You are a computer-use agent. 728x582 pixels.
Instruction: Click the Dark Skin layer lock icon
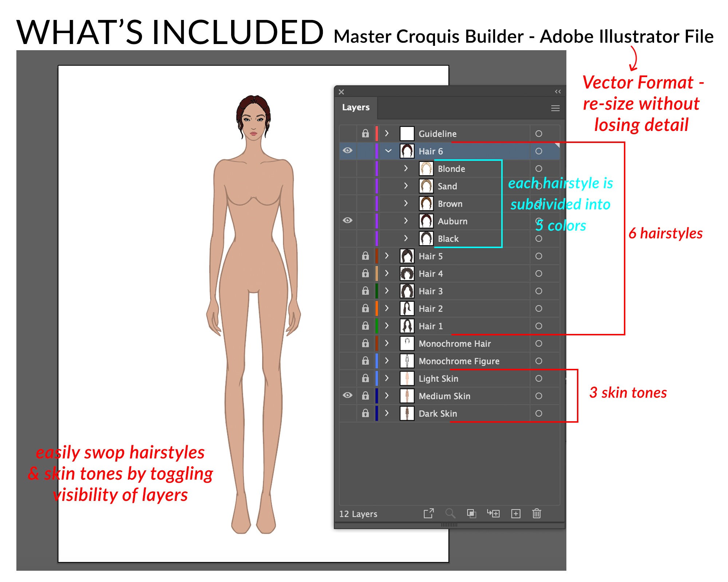coord(365,413)
